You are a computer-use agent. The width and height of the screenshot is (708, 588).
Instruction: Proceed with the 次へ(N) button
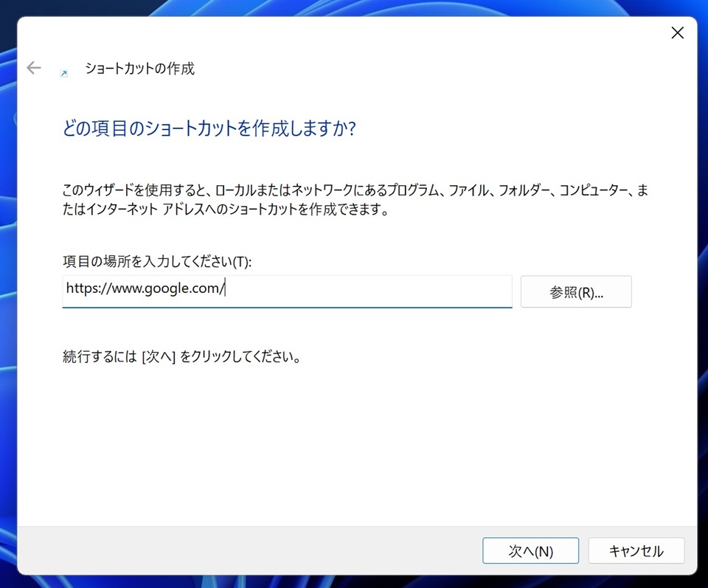click(530, 550)
